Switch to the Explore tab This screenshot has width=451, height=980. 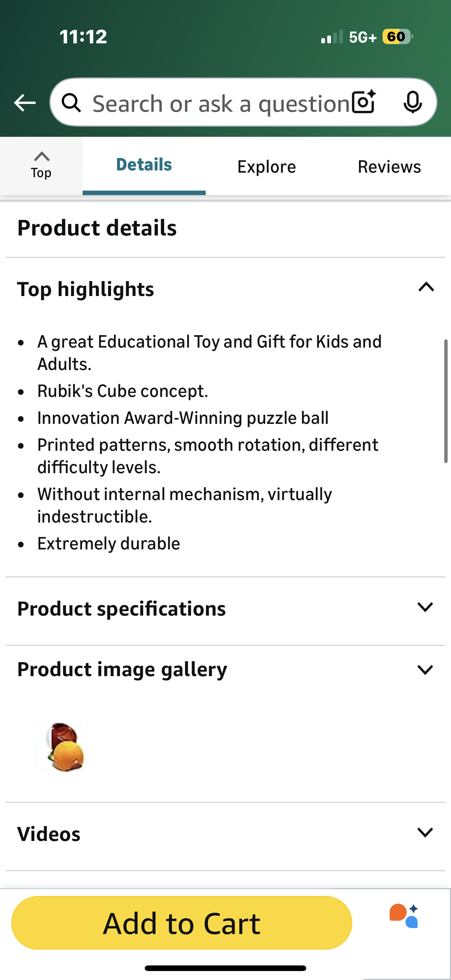tap(266, 167)
